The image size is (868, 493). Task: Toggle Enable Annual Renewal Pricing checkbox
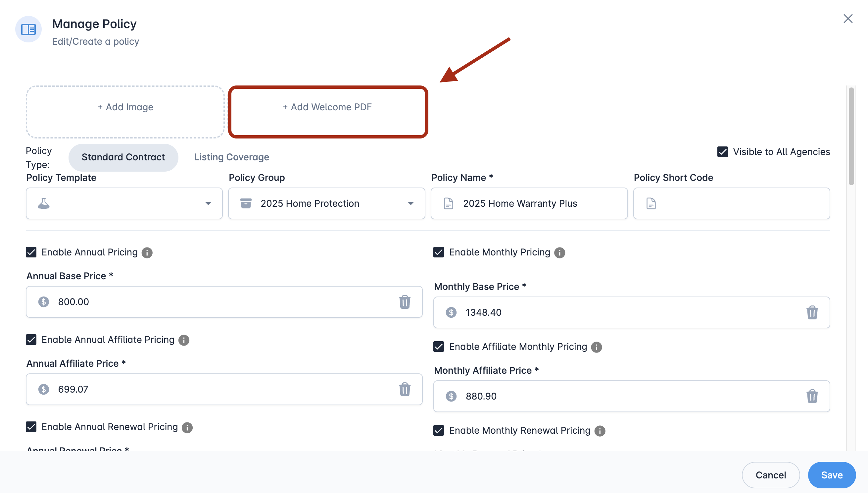31,427
